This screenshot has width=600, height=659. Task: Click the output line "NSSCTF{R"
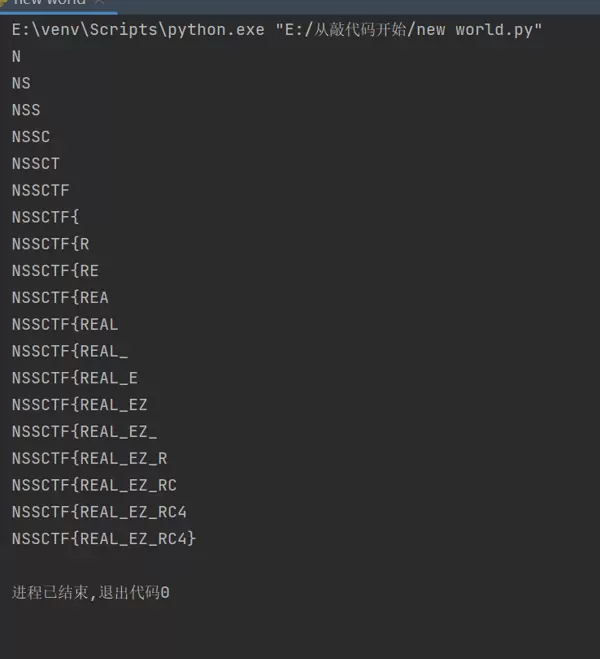pyautogui.click(x=50, y=244)
